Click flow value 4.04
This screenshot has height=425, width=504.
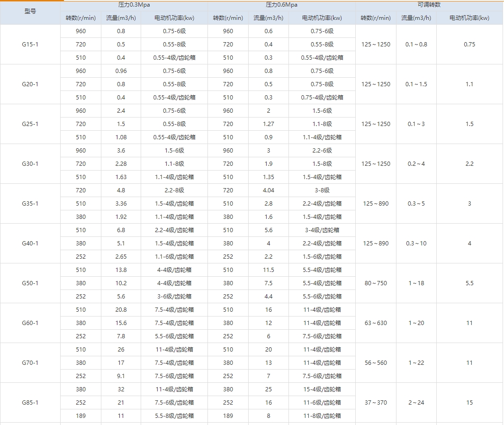pyautogui.click(x=269, y=190)
